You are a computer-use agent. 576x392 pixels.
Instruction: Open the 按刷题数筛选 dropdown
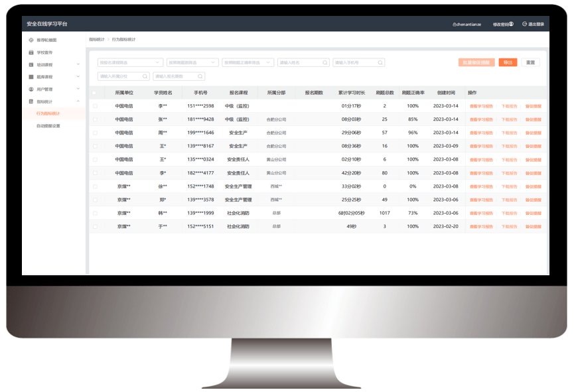click(191, 63)
